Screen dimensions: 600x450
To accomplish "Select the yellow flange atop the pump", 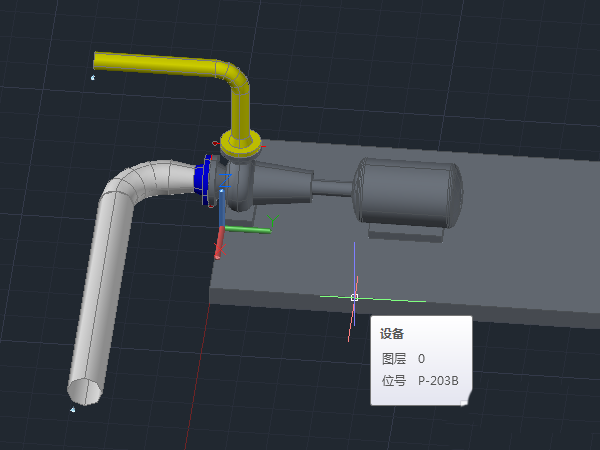I will coord(241,145).
